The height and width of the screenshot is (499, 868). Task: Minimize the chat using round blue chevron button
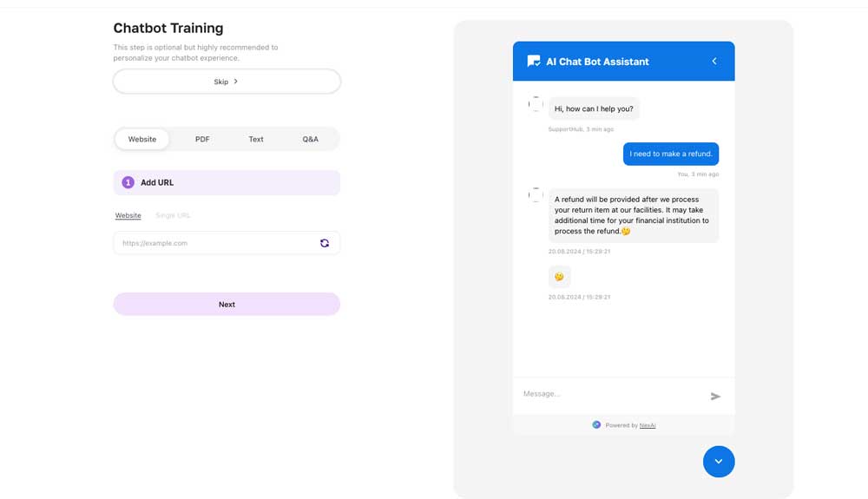click(x=719, y=462)
